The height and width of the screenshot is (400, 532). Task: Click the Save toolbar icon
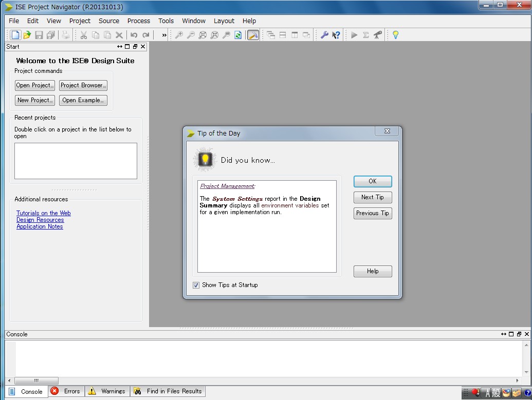[39, 35]
